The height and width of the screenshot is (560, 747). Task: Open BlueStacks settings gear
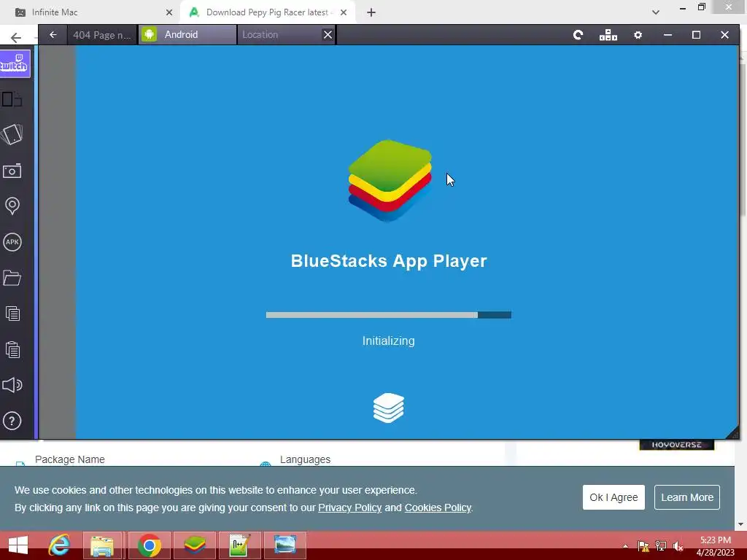click(x=638, y=35)
